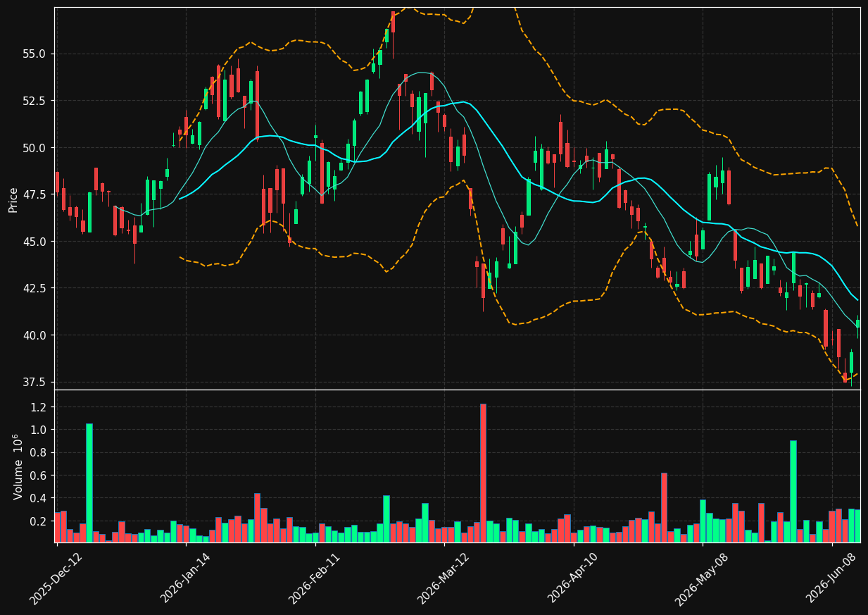This screenshot has height=615, width=868.
Task: Click the 2026-Jan-14 date label
Action: 186,578
